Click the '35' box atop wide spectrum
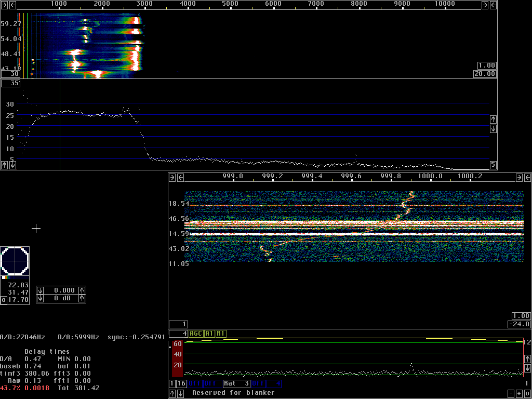The height and width of the screenshot is (399, 532). pyautogui.click(x=10, y=83)
